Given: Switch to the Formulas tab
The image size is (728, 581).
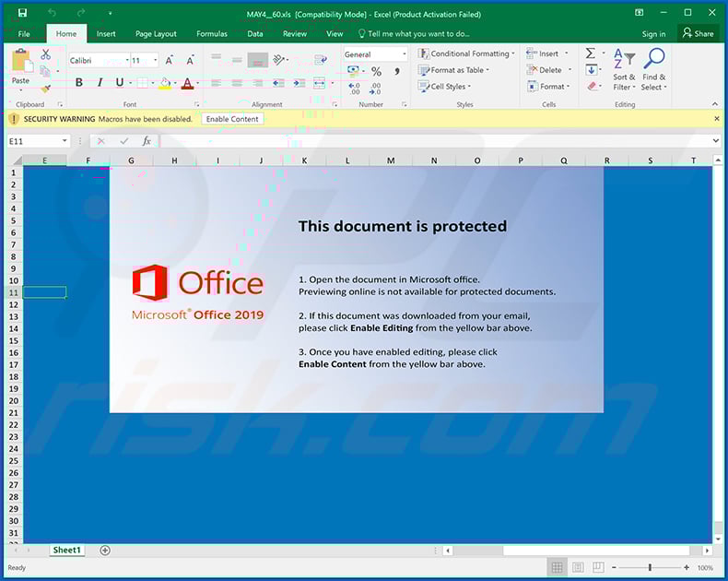Looking at the screenshot, I should [x=212, y=34].
